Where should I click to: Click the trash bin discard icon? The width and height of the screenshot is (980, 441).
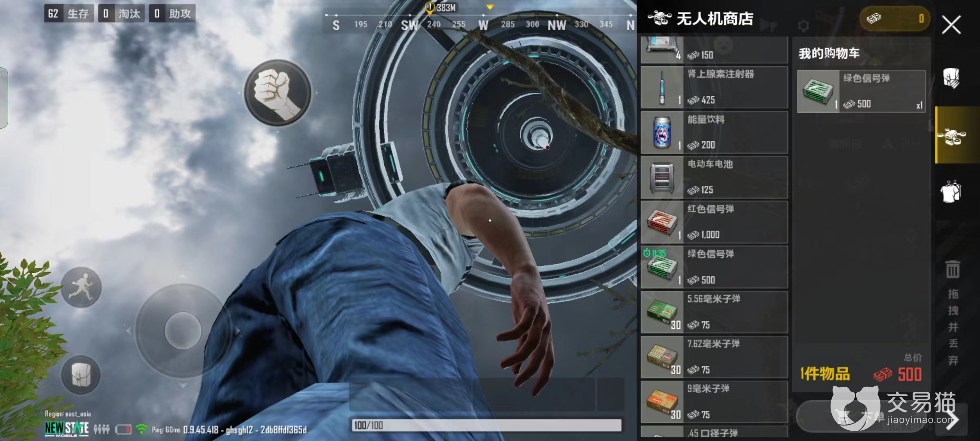pyautogui.click(x=953, y=269)
